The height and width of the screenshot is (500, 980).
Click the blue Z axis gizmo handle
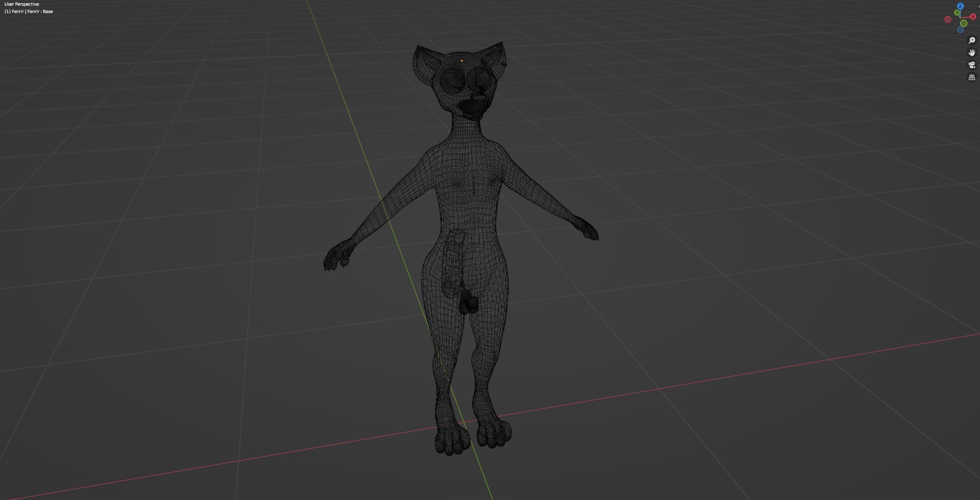(960, 6)
